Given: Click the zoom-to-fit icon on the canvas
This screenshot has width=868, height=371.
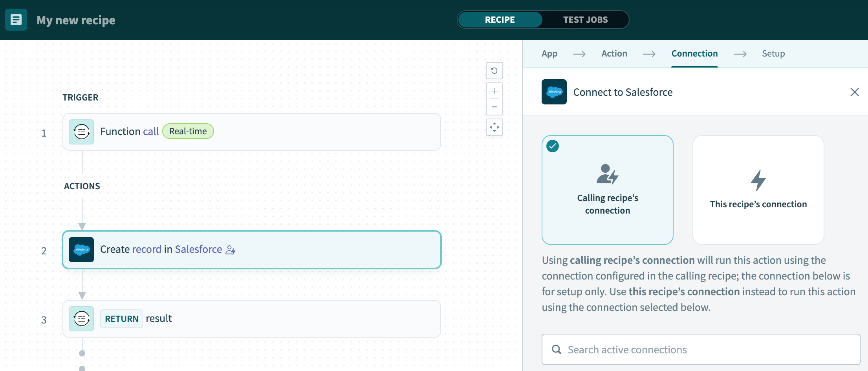Looking at the screenshot, I should (494, 127).
